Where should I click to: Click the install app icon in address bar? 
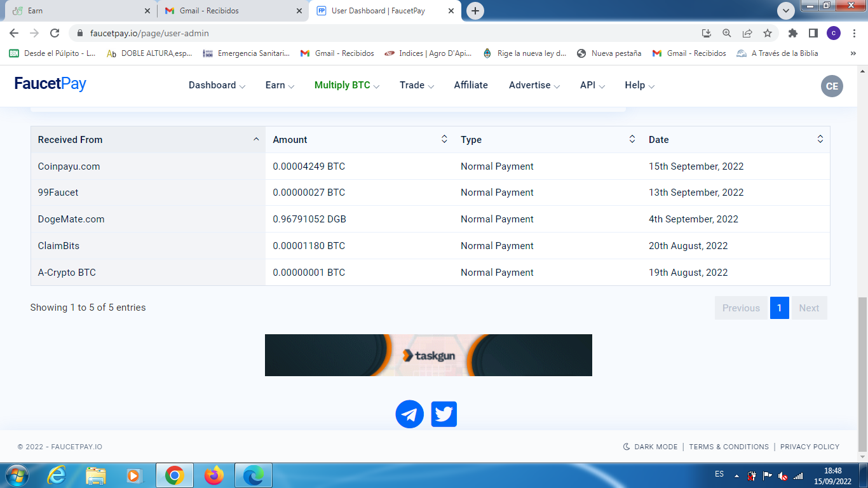[707, 33]
